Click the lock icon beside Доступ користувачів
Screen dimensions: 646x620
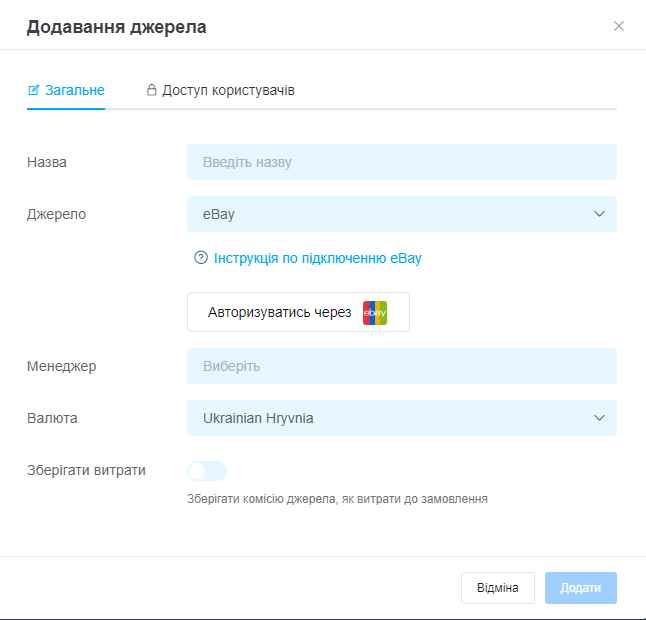pyautogui.click(x=152, y=90)
